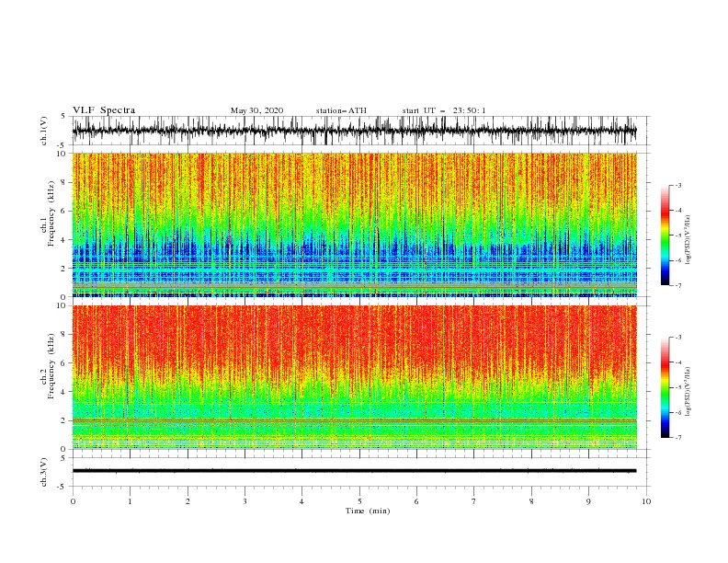This screenshot has height=563, width=728.
Task: Click the "Time (min)" axis label
Action: coord(368,511)
